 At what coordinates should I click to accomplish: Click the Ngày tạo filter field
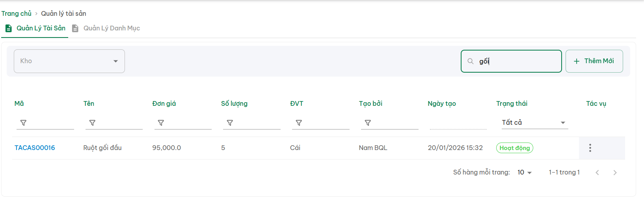pyautogui.click(x=458, y=123)
